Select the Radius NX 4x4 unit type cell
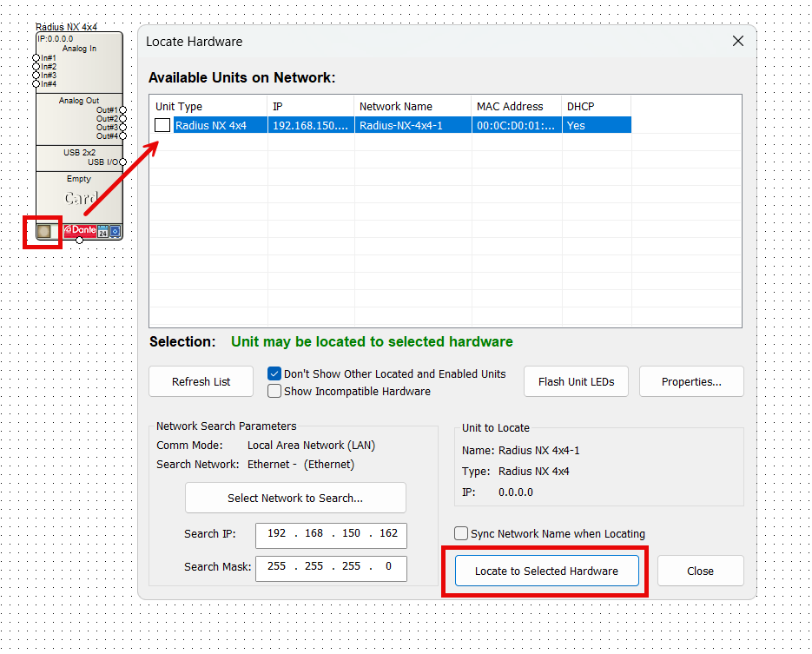Screen dimensions: 812x654 click(x=220, y=125)
